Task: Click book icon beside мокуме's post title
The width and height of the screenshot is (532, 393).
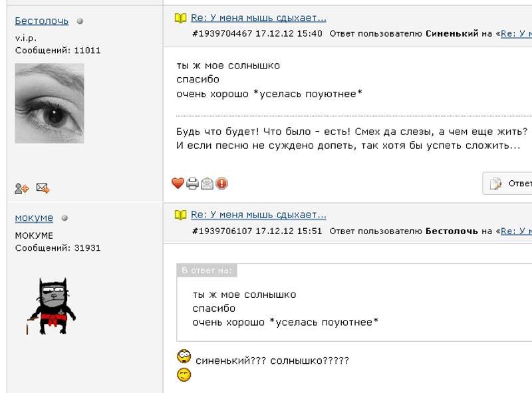Action: [x=180, y=215]
